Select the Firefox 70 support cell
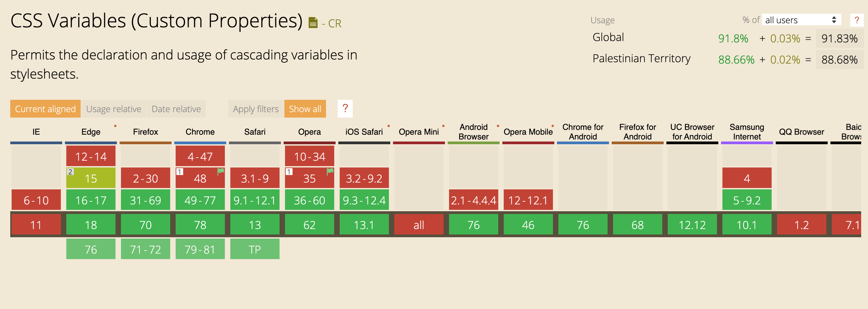This screenshot has height=309, width=868. [x=146, y=225]
